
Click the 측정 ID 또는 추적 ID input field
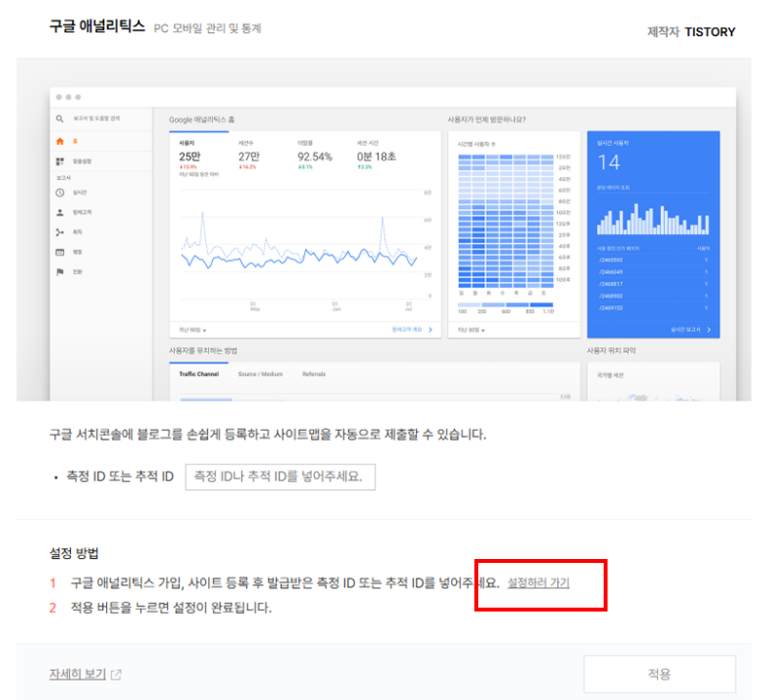tap(280, 476)
